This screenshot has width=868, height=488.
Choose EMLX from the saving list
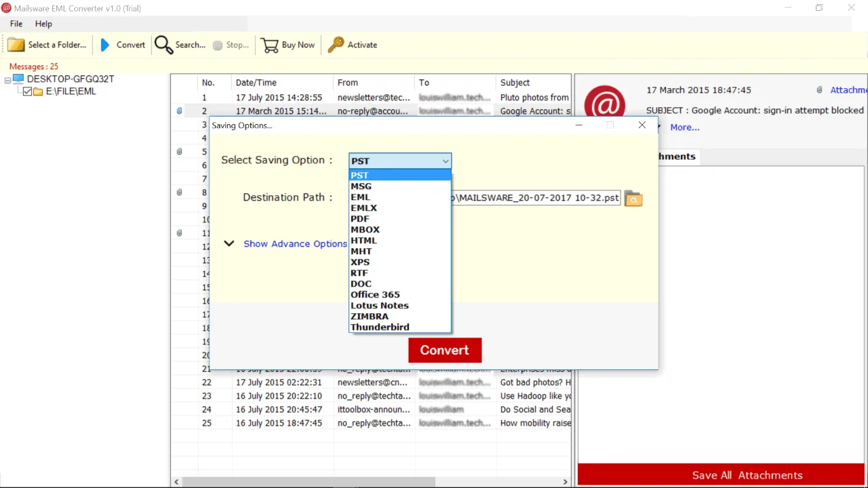click(400, 208)
